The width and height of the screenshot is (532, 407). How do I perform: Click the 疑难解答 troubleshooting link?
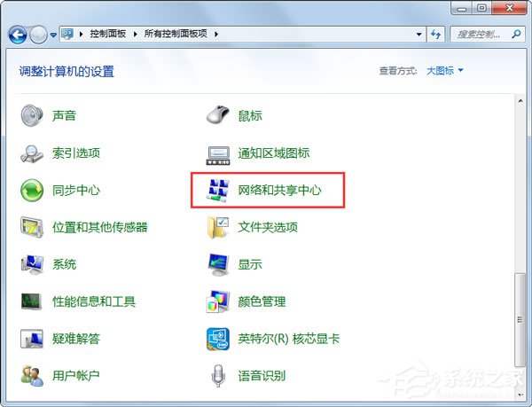76,340
